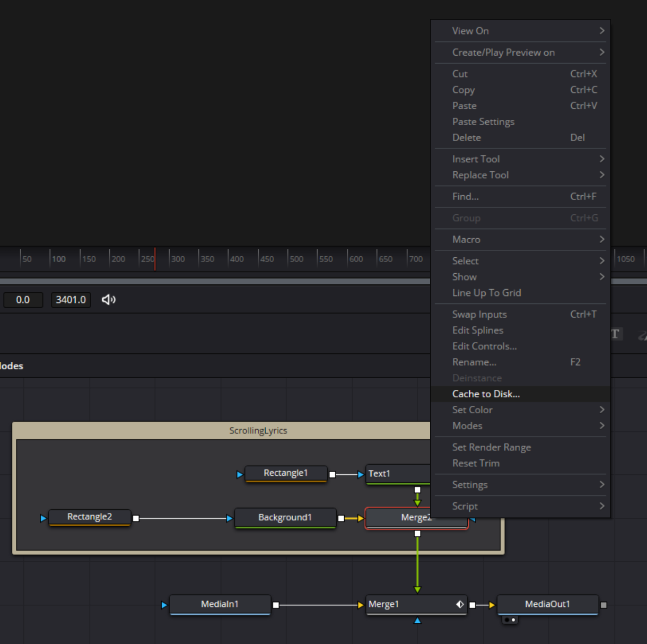This screenshot has width=647, height=644.
Task: Click the 3401.0 end frame field
Action: tap(71, 300)
